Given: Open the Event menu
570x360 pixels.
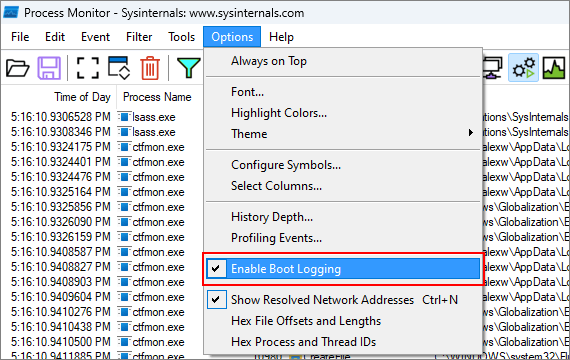Looking at the screenshot, I should coord(95,37).
